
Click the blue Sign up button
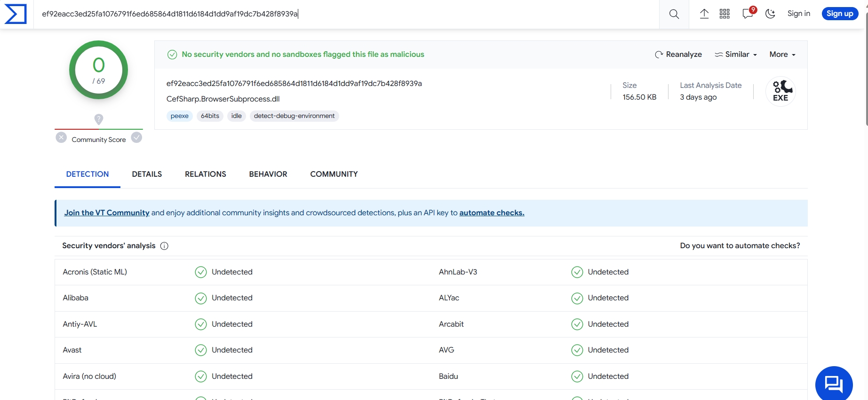tap(839, 14)
